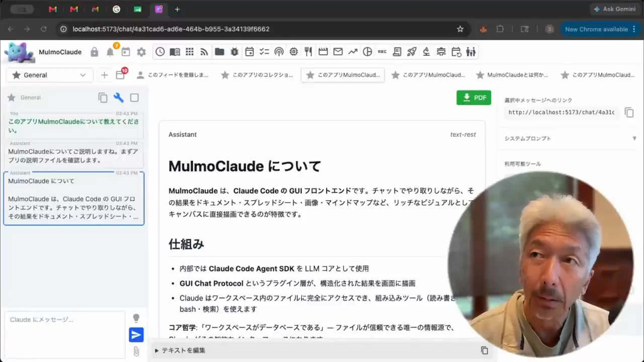Send the message with the arrow button

[136, 335]
